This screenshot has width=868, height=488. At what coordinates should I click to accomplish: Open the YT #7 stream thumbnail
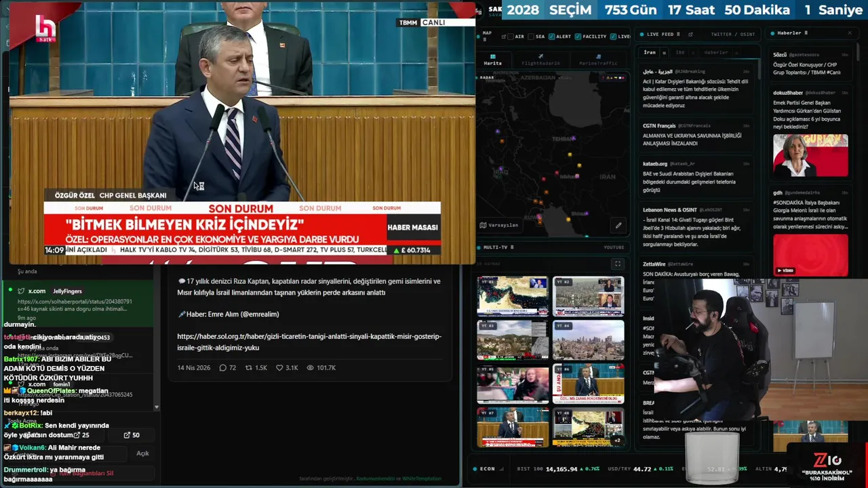[513, 427]
